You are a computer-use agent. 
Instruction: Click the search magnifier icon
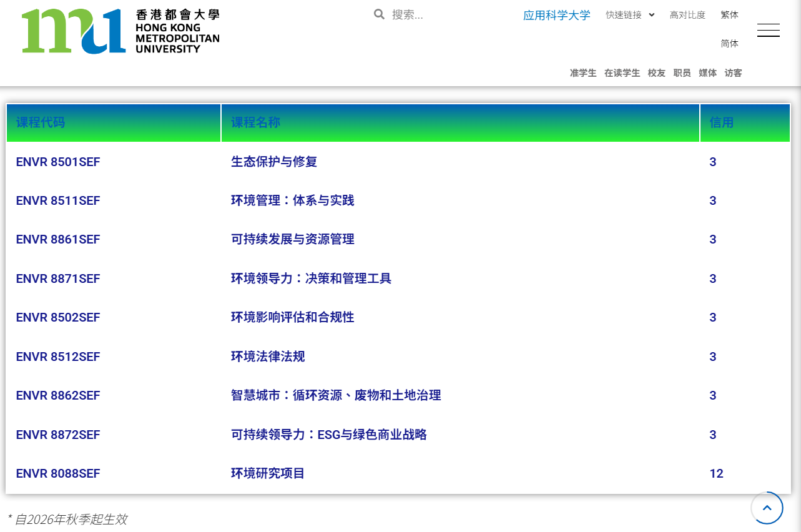point(379,14)
